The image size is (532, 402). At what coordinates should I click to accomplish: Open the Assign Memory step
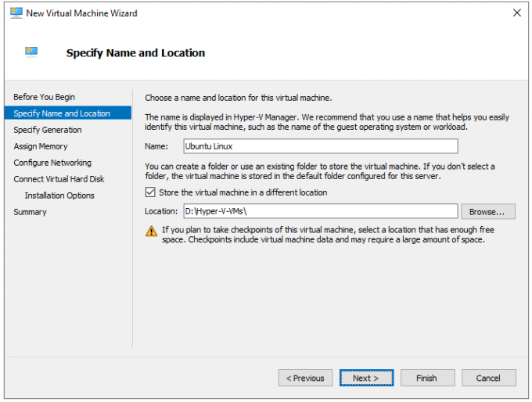pyautogui.click(x=41, y=146)
